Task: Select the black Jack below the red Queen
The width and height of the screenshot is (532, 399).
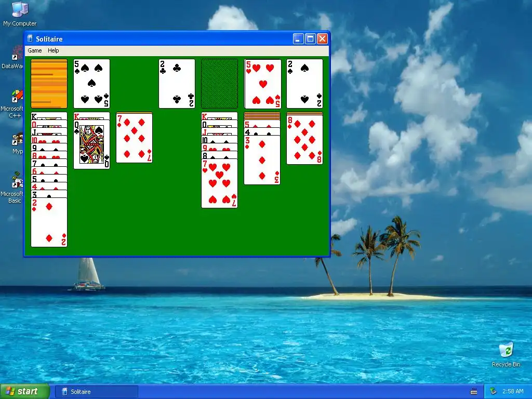Action: point(49,132)
